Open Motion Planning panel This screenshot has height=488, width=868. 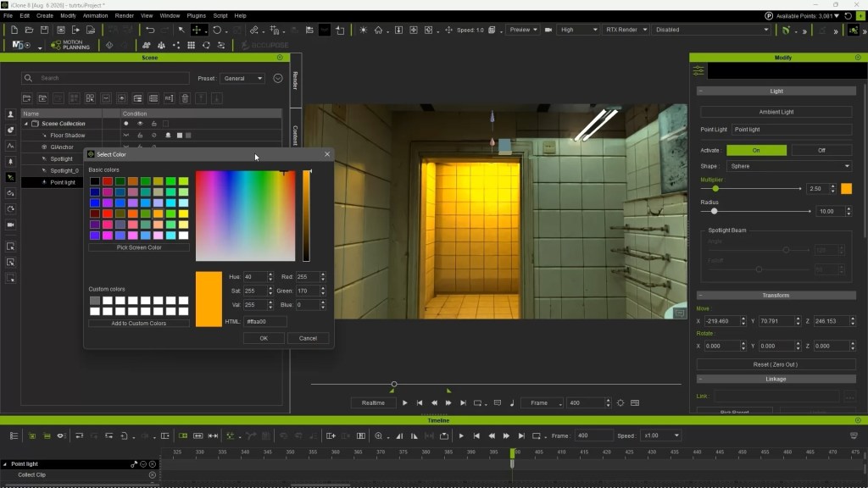70,45
